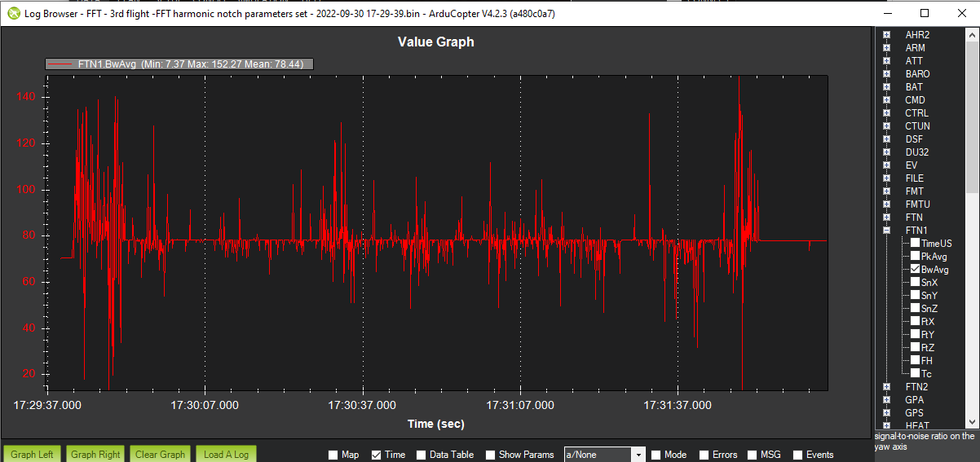Click the 17:30:37.000 time axis label
Image resolution: width=980 pixels, height=462 pixels.
362,405
